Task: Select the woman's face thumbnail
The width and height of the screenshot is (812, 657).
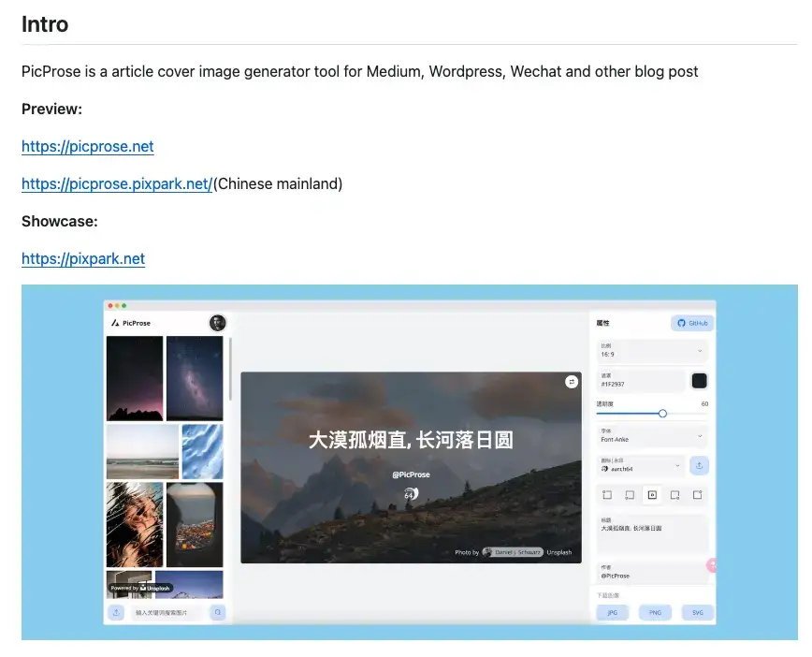Action: pos(135,524)
